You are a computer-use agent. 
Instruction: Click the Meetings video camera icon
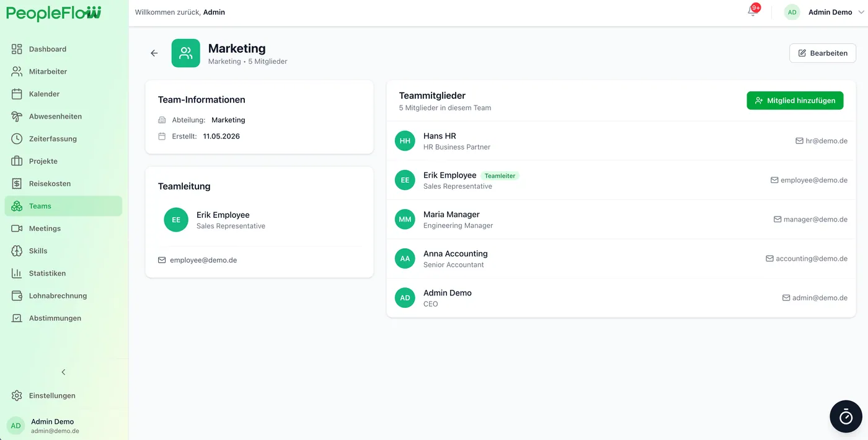(17, 228)
